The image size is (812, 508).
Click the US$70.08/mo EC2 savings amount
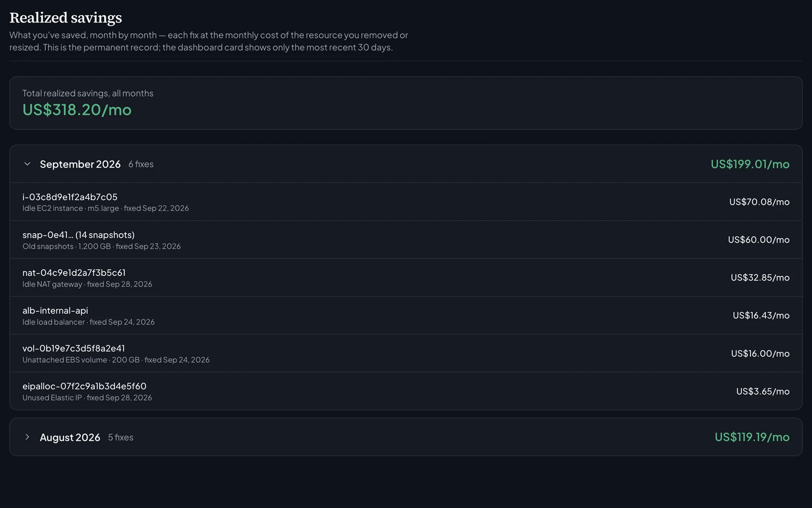[759, 202]
